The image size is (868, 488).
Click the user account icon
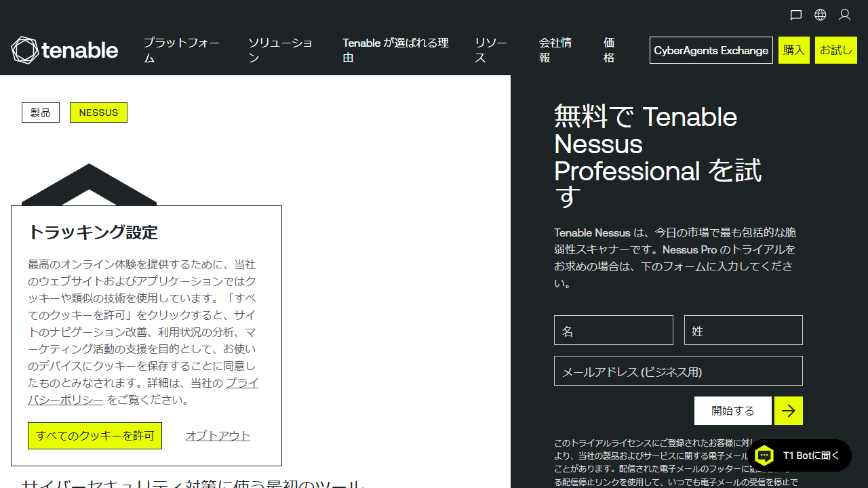pyautogui.click(x=845, y=15)
